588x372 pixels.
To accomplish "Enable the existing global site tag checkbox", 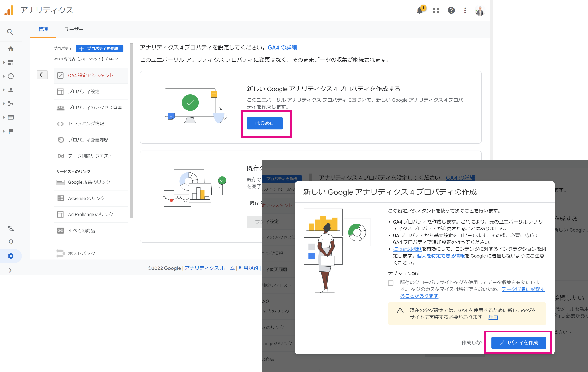I will click(390, 283).
